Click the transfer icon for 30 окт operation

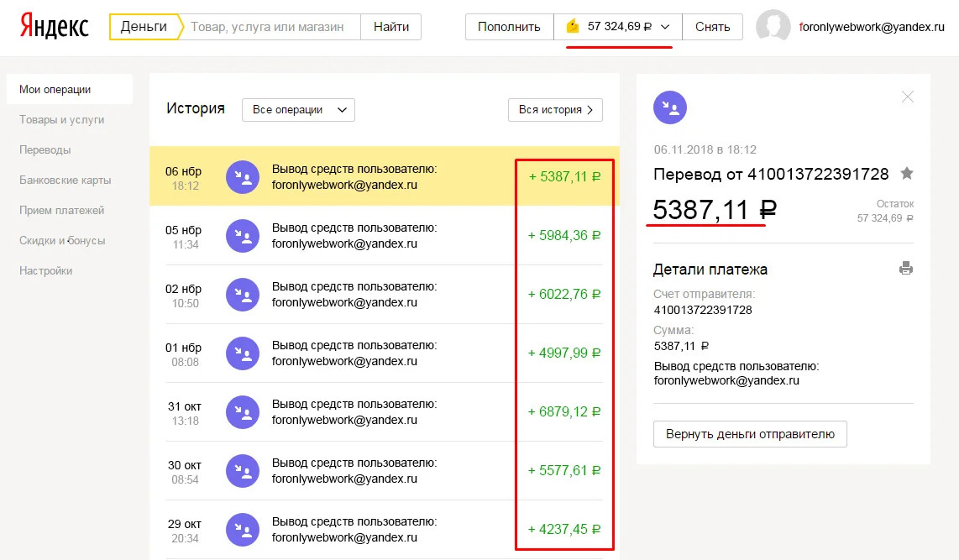(243, 471)
